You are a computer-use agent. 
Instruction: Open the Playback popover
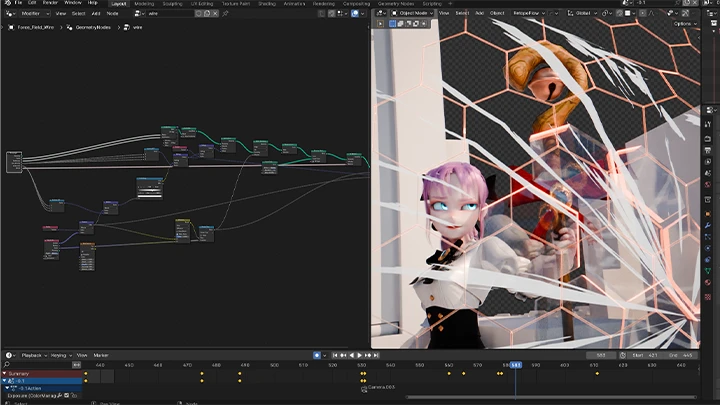coord(34,355)
